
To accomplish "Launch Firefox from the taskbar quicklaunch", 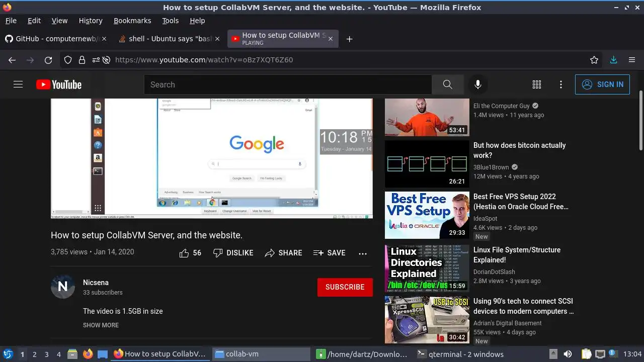I will (x=88, y=354).
